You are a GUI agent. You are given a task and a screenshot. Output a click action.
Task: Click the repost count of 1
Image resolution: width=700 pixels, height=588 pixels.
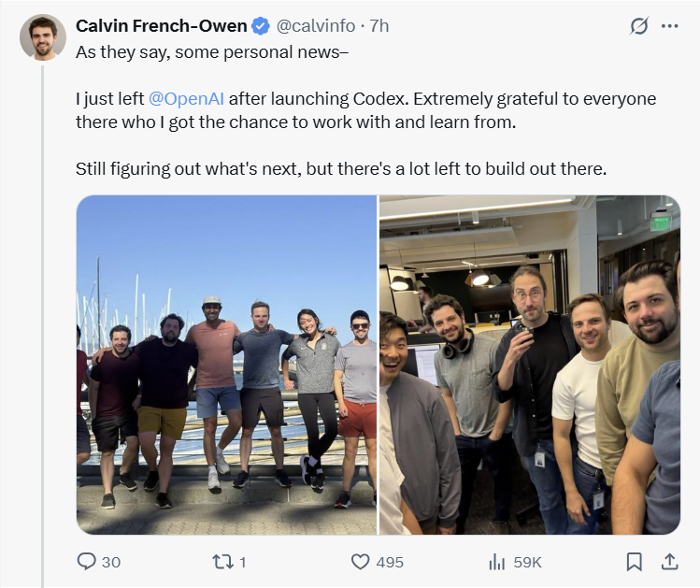(x=243, y=562)
